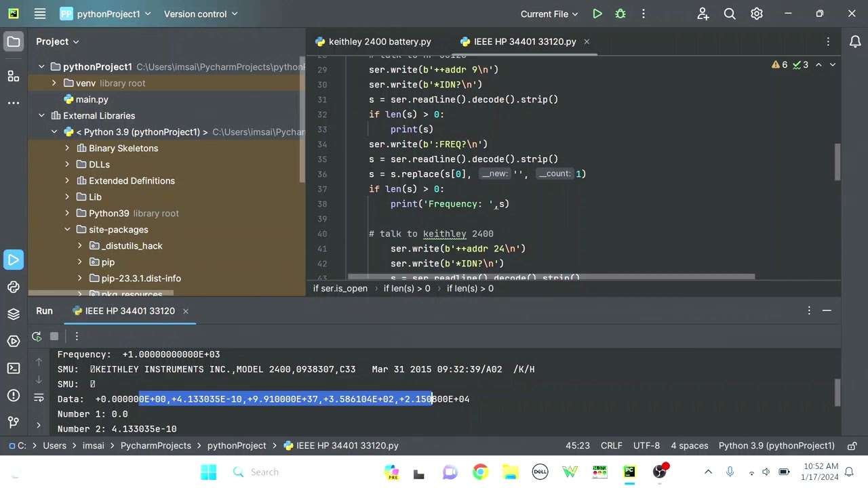Open the Code With Me add-user icon
The height and width of the screenshot is (488, 868).
[x=703, y=14]
